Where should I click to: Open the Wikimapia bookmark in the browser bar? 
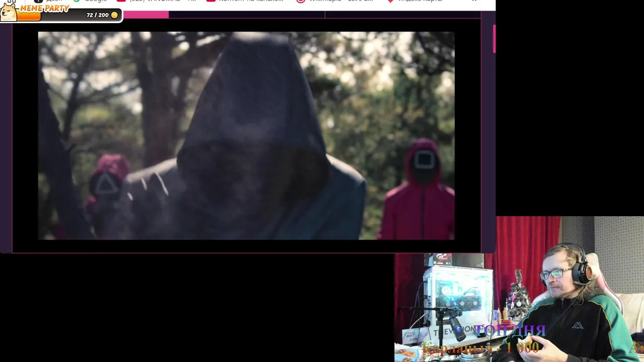(x=335, y=2)
